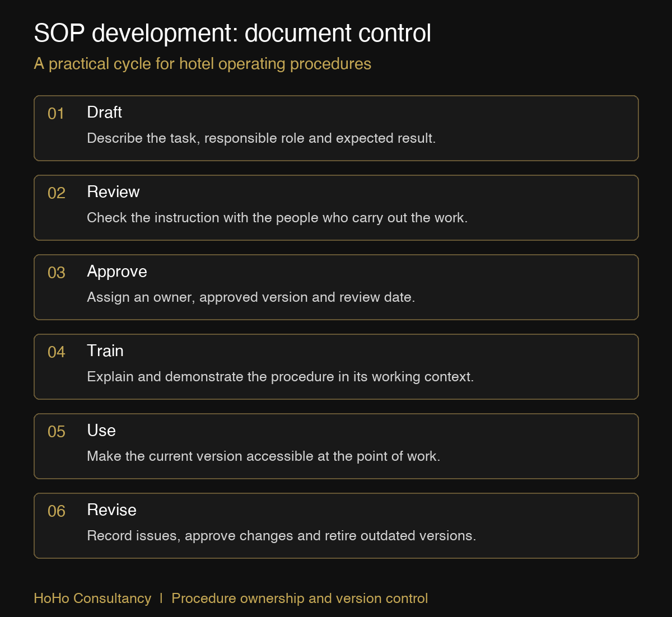Select step number 04
This screenshot has width=672, height=617.
tap(57, 352)
